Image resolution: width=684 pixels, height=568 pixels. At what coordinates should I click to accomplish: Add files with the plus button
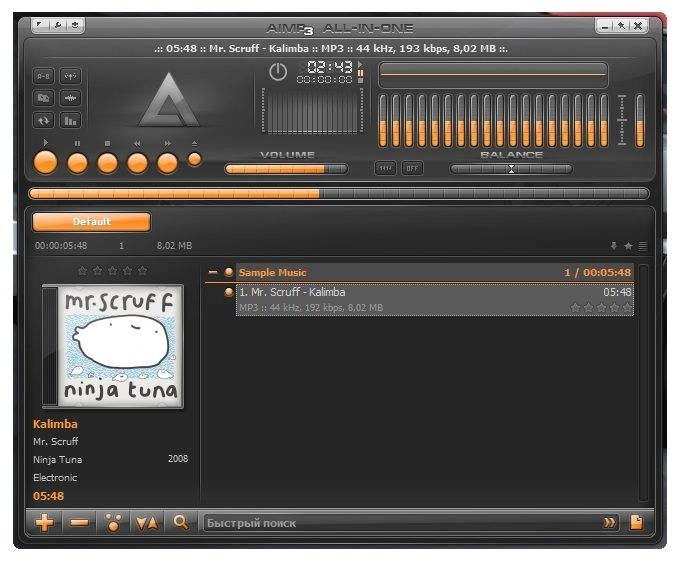tap(45, 522)
